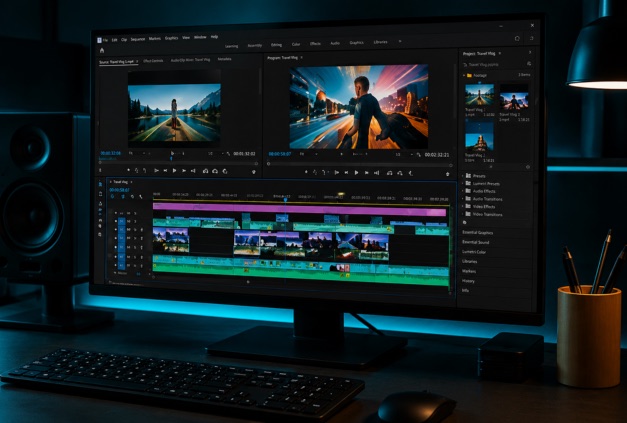This screenshot has width=627, height=423.
Task: Open the History panel
Action: pyautogui.click(x=468, y=281)
